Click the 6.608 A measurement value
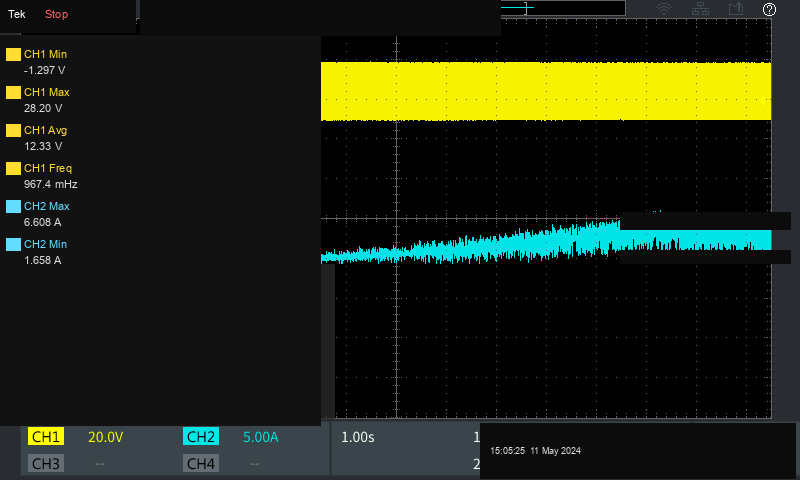The height and width of the screenshot is (480, 800). [42, 222]
